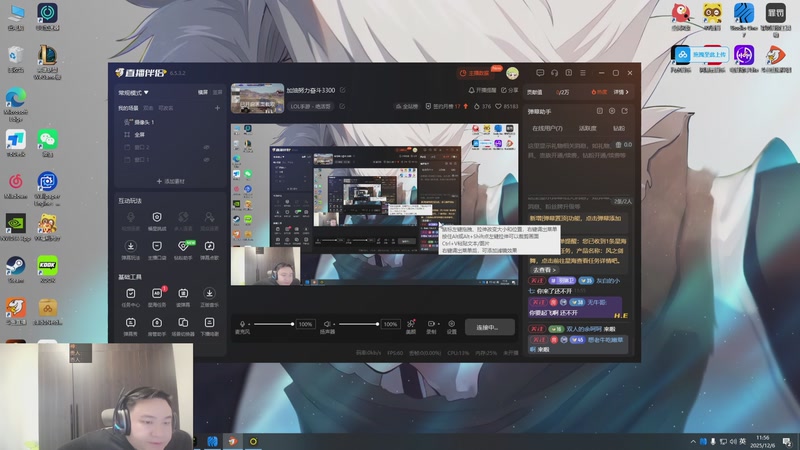This screenshot has height=450, width=800.
Task: Open microphone device dropdown arrow
Action: [x=248, y=324]
